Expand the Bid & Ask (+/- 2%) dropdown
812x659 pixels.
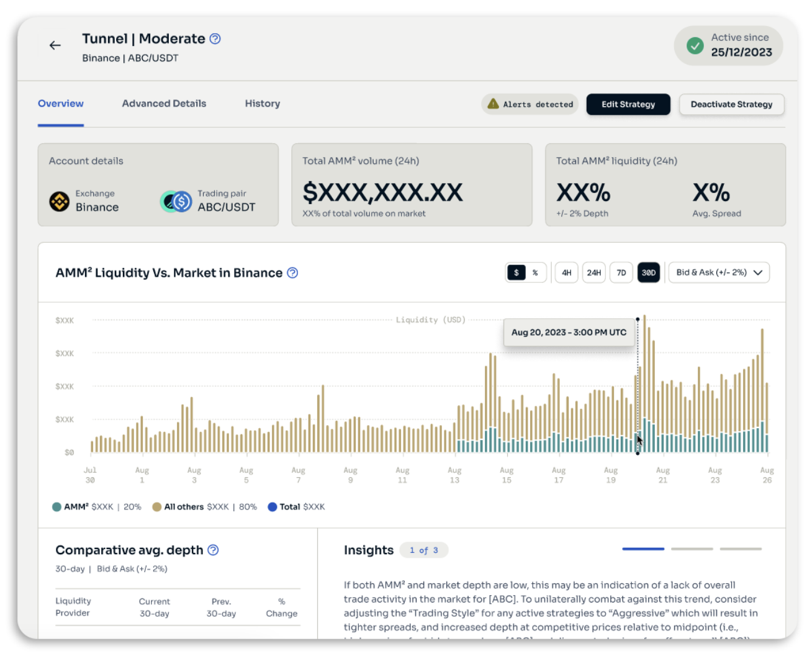pyautogui.click(x=719, y=273)
